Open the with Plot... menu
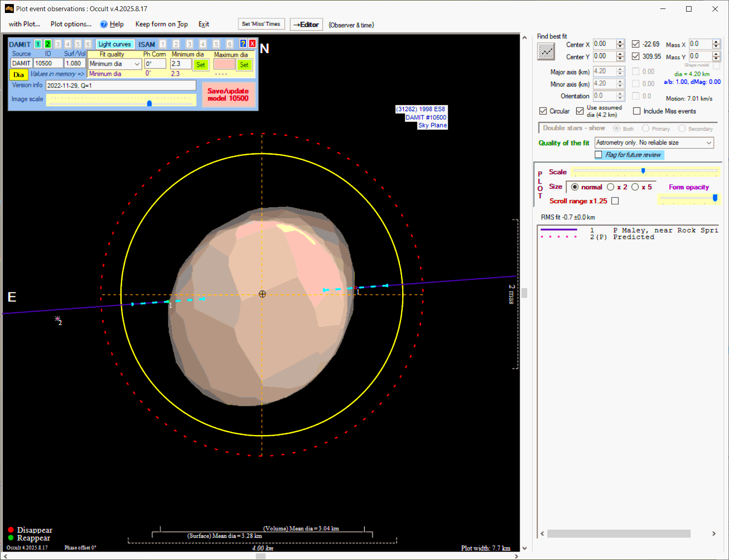This screenshot has width=729, height=560. click(x=24, y=24)
